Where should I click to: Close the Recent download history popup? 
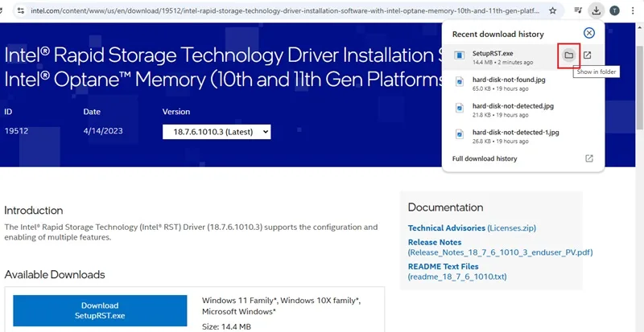click(x=589, y=33)
